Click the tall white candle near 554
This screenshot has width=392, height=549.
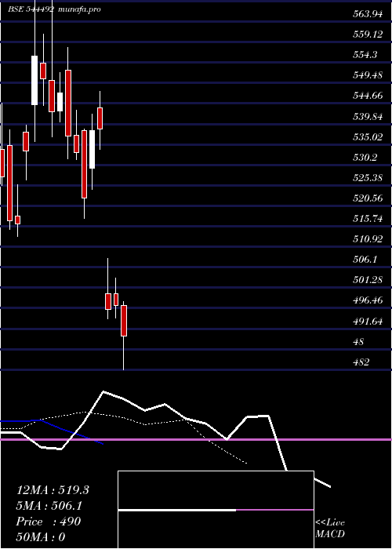click(x=34, y=80)
